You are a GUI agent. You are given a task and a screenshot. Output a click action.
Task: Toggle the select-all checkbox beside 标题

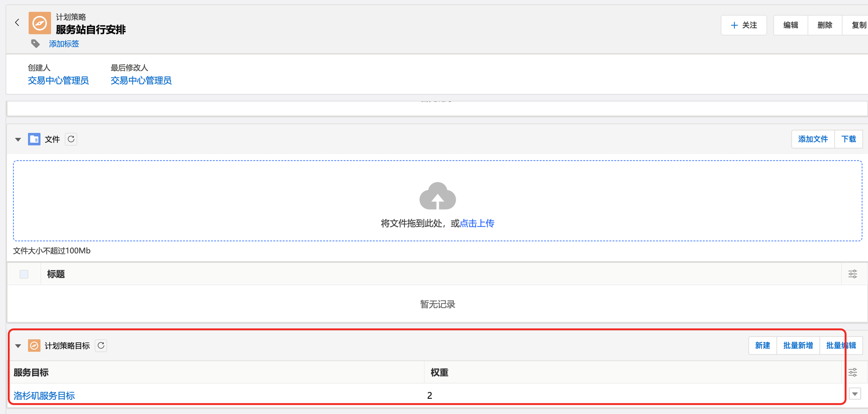(x=24, y=274)
